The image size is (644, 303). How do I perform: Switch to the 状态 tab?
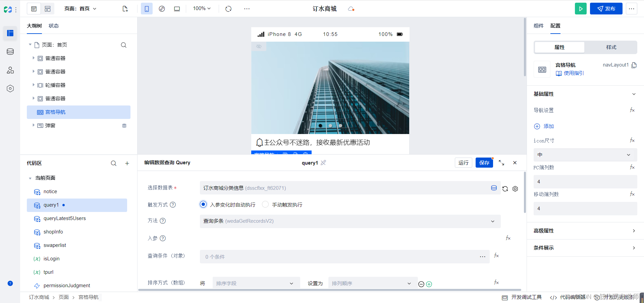53,26
